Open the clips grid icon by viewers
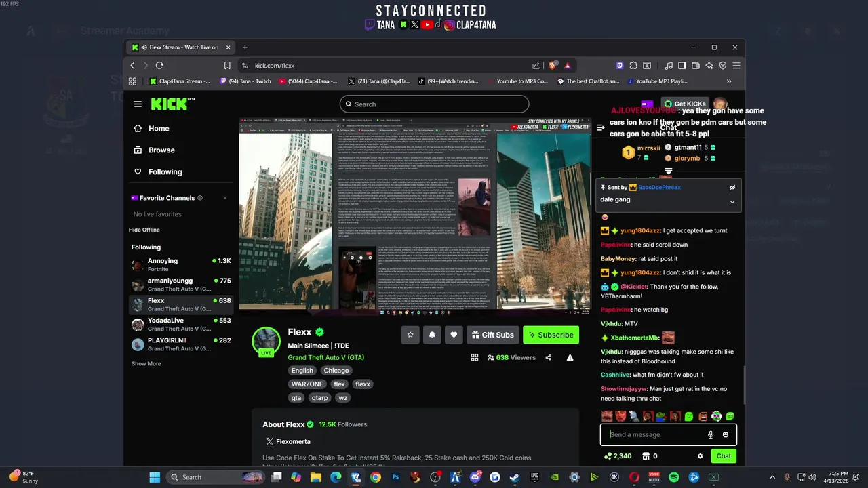This screenshot has width=868, height=488. [x=475, y=357]
